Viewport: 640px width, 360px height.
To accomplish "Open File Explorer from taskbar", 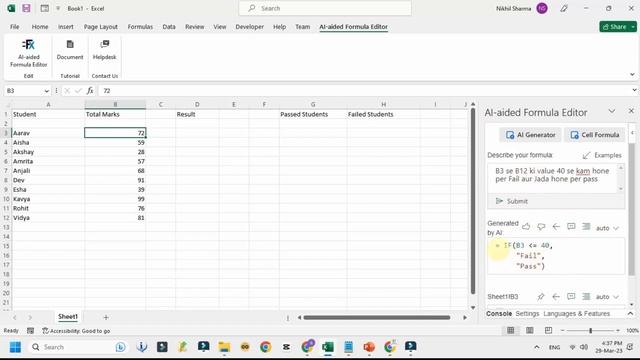I will click(x=224, y=347).
